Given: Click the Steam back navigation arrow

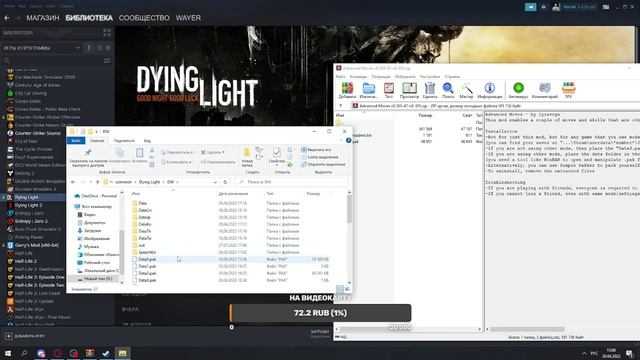Looking at the screenshot, I should [x=7, y=18].
